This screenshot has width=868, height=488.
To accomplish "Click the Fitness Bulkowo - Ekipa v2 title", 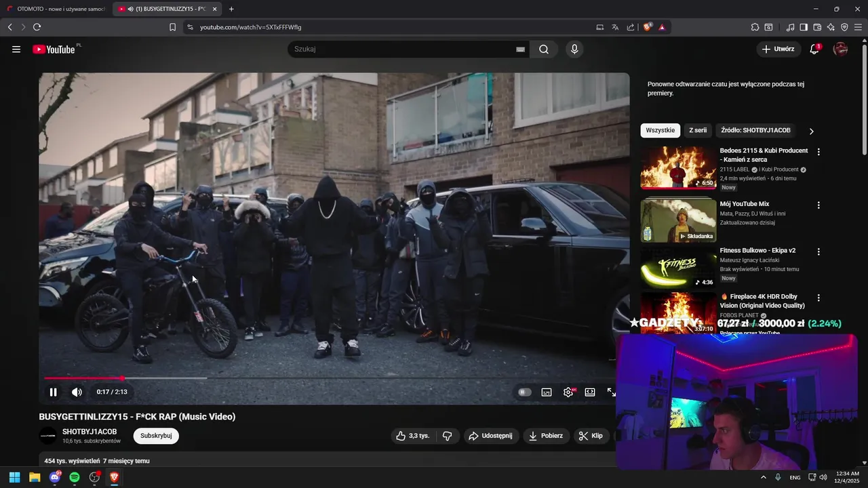I will tap(757, 251).
